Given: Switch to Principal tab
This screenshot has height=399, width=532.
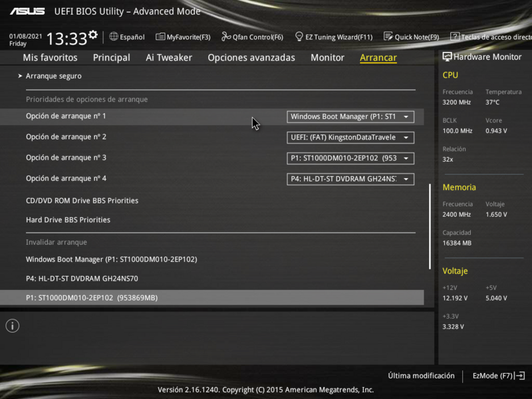Looking at the screenshot, I should click(x=112, y=58).
